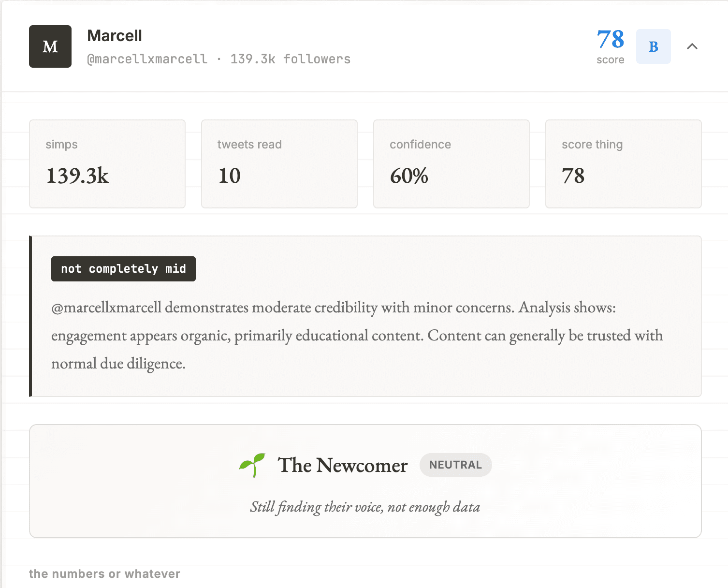Open the @marcellxmarcell handle
This screenshot has width=728, height=588.
147,59
